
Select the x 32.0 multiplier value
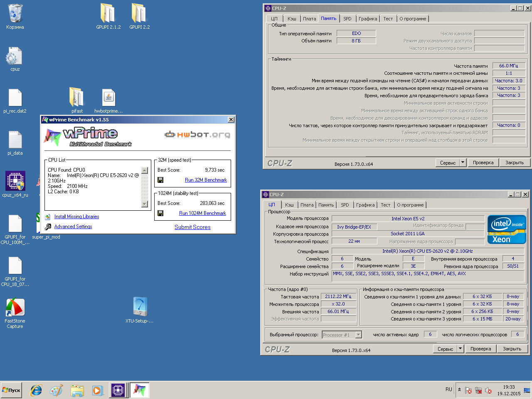(338, 304)
